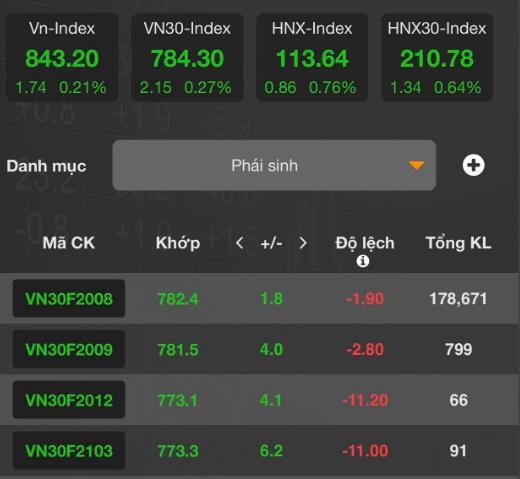Open the Vn-Index card
The height and width of the screenshot is (479, 520).
tap(62, 57)
